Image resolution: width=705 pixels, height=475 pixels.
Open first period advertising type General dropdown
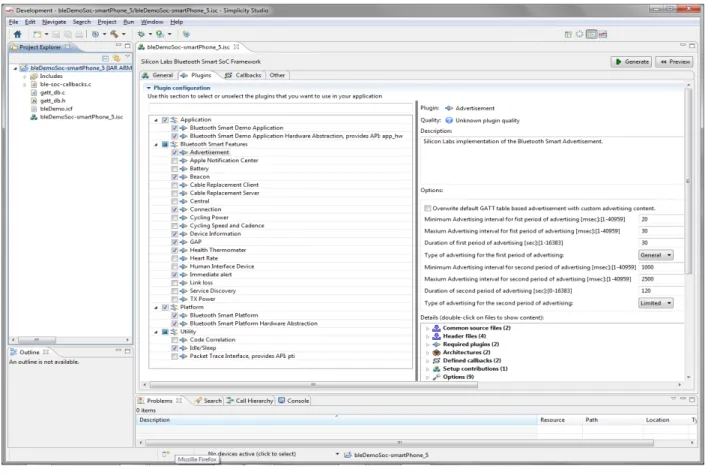[656, 255]
